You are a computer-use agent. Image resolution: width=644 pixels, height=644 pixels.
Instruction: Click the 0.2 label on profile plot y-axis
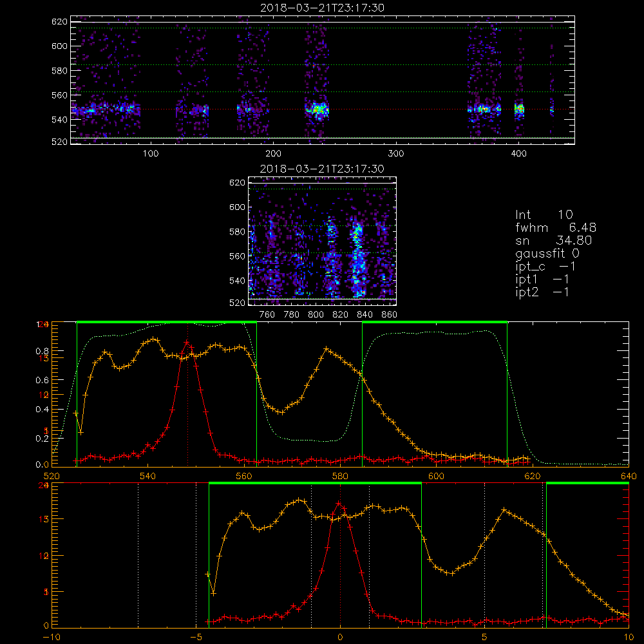click(43, 439)
